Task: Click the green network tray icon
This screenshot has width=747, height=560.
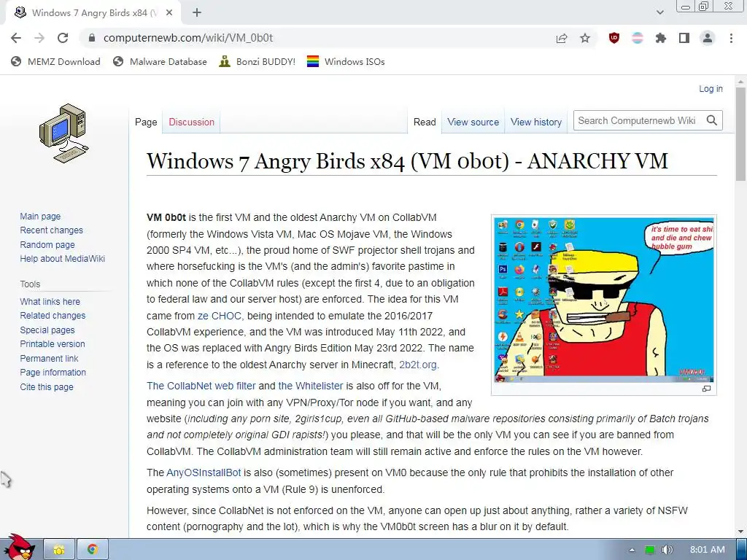Action: (x=649, y=550)
